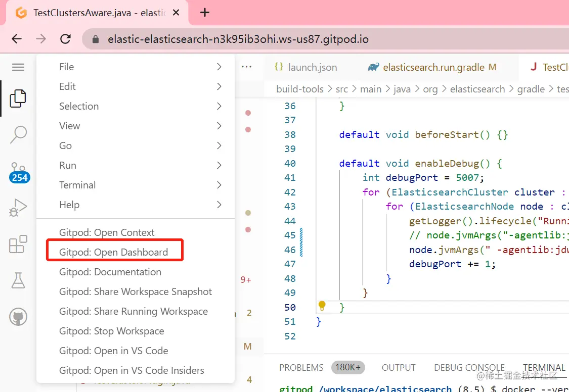569x392 pixels.
Task: Click the elasticsearch breadcrumb segment
Action: [x=477, y=89]
